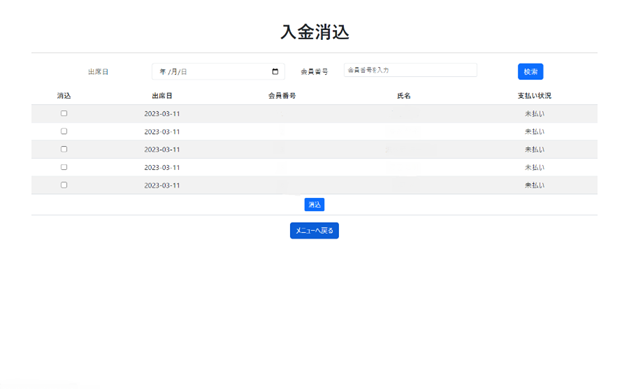Select the 2023-03-11 date in second row

tap(162, 132)
